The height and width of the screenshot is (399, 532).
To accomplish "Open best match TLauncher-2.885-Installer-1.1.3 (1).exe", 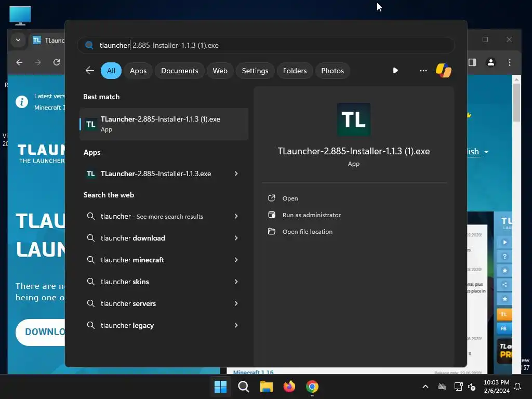I will [x=164, y=124].
